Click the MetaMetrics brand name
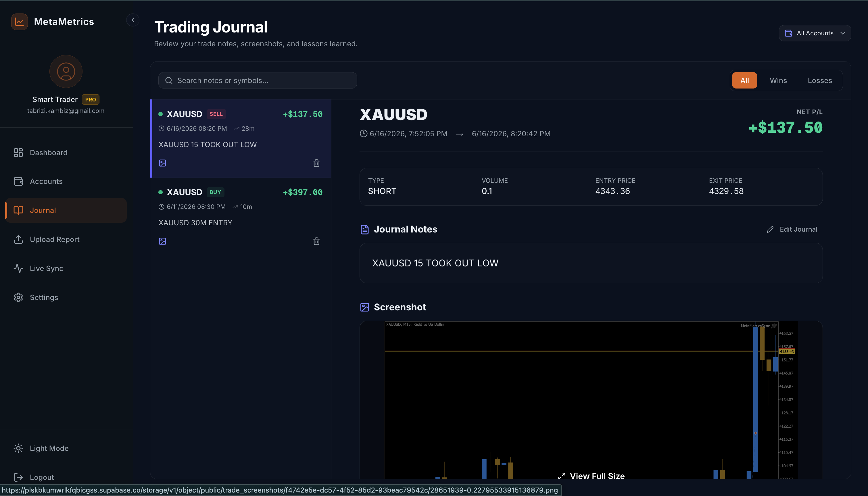Image resolution: width=868 pixels, height=496 pixels. [64, 22]
